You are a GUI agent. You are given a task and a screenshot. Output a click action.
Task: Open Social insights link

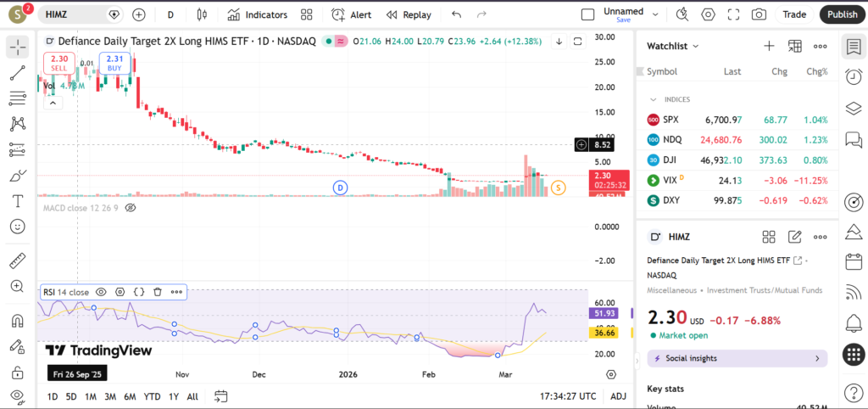coord(737,358)
